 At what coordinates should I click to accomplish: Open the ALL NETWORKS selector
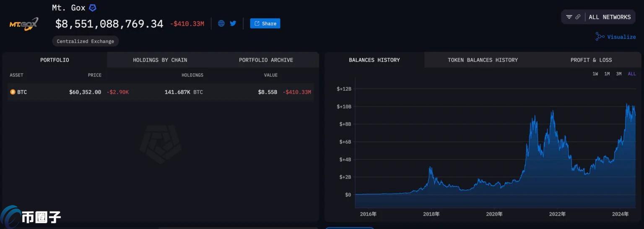coord(610,17)
